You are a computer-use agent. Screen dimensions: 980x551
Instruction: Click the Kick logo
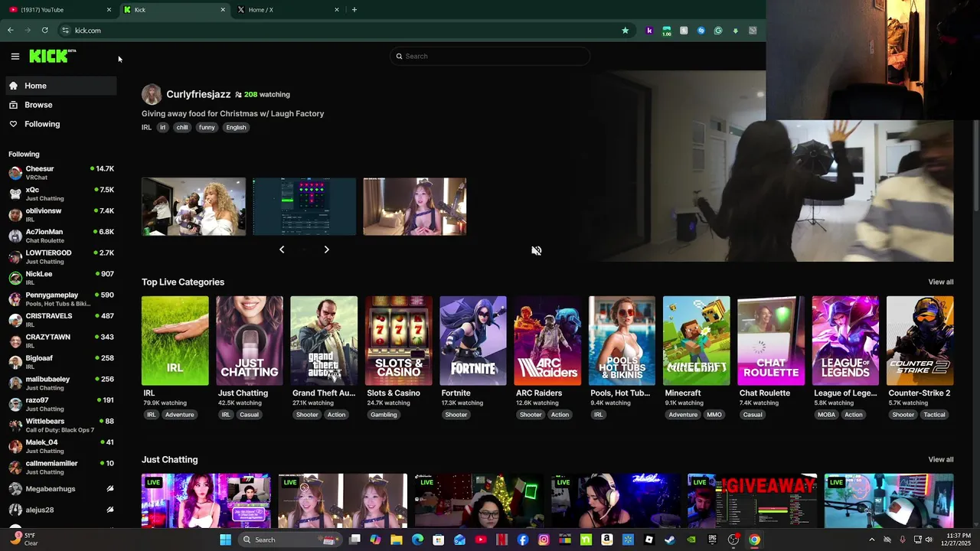[x=52, y=56]
